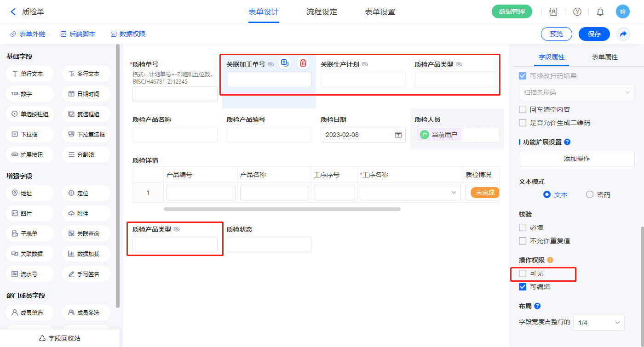Image resolution: width=644 pixels, height=347 pixels.
Task: Click the user avatar icon 检
Action: click(x=623, y=12)
